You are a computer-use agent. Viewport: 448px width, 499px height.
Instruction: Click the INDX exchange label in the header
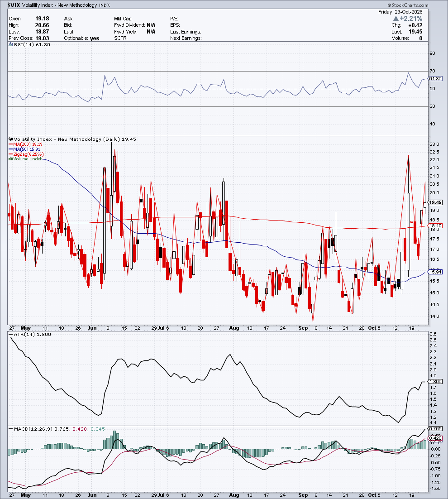[105, 5]
